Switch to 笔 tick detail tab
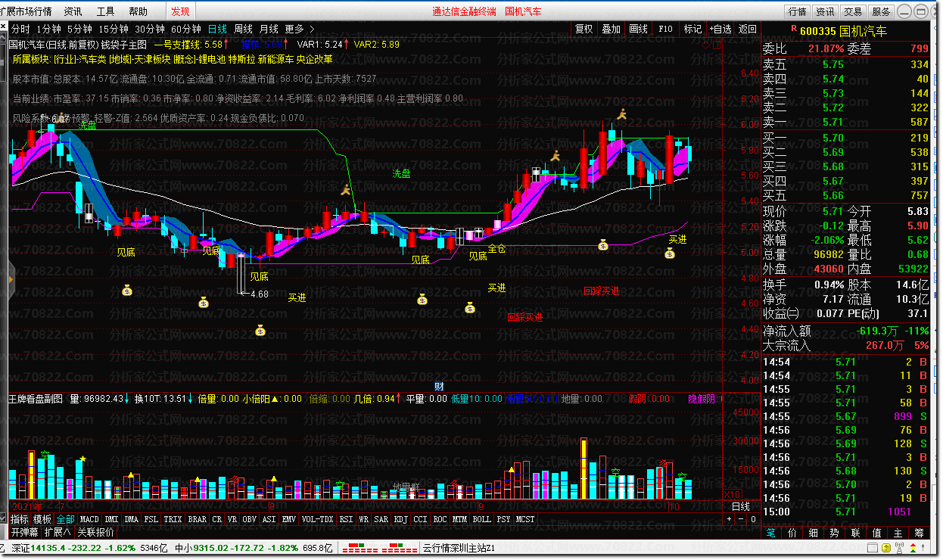The image size is (943, 560). [770, 533]
